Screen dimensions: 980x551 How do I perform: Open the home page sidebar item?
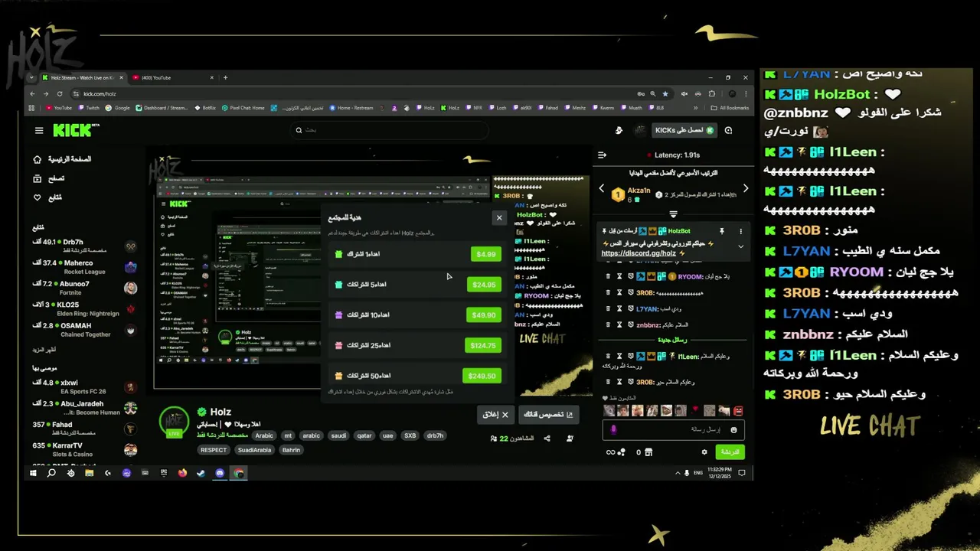[62, 159]
